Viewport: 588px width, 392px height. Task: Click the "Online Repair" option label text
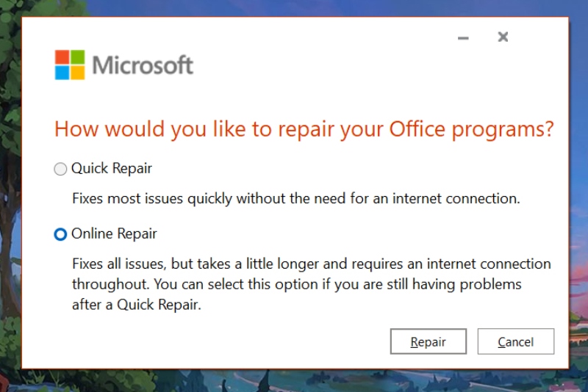114,234
